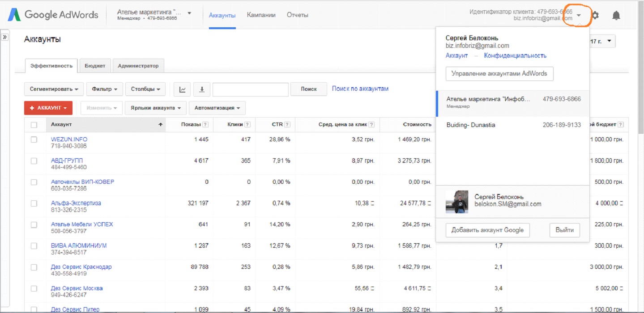This screenshot has height=313, width=644.
Task: Click help icon next to Показы column
Action: click(205, 125)
